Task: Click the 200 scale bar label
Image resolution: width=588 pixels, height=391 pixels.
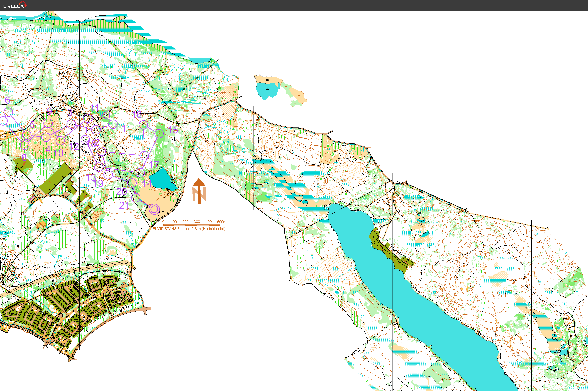Action: (x=185, y=222)
